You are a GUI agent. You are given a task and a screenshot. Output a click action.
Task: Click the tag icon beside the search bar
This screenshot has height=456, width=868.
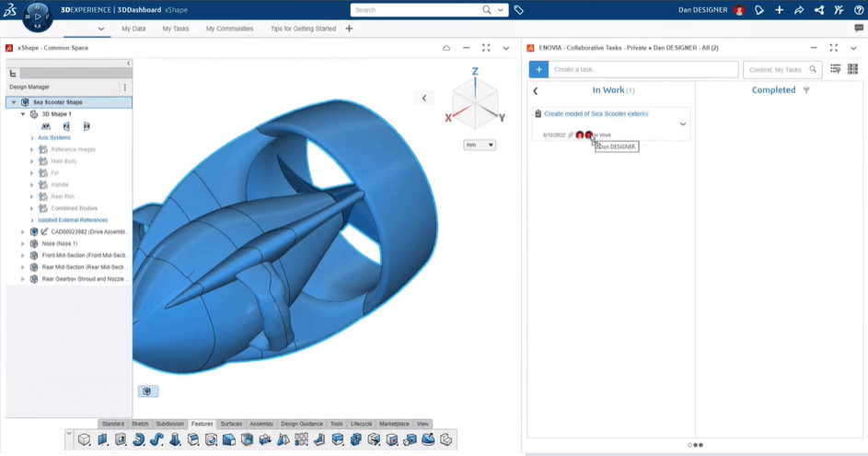pos(519,10)
